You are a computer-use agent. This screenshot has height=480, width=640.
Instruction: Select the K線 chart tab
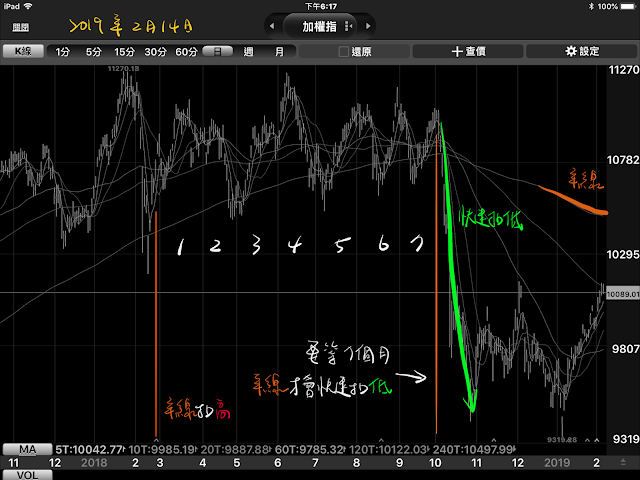click(23, 51)
